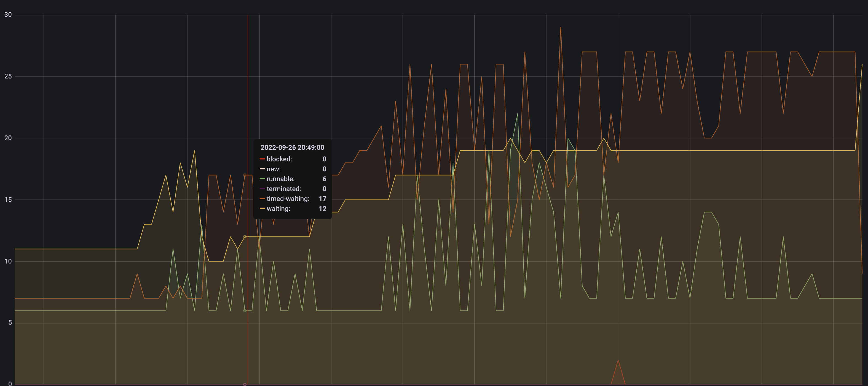Click the new series white color swatch

(x=262, y=168)
